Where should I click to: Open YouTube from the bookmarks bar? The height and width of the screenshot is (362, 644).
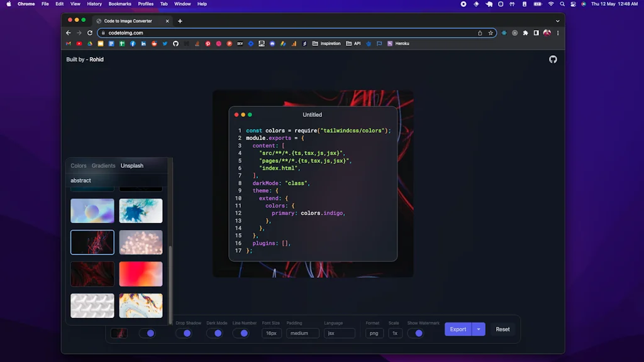[x=78, y=43]
